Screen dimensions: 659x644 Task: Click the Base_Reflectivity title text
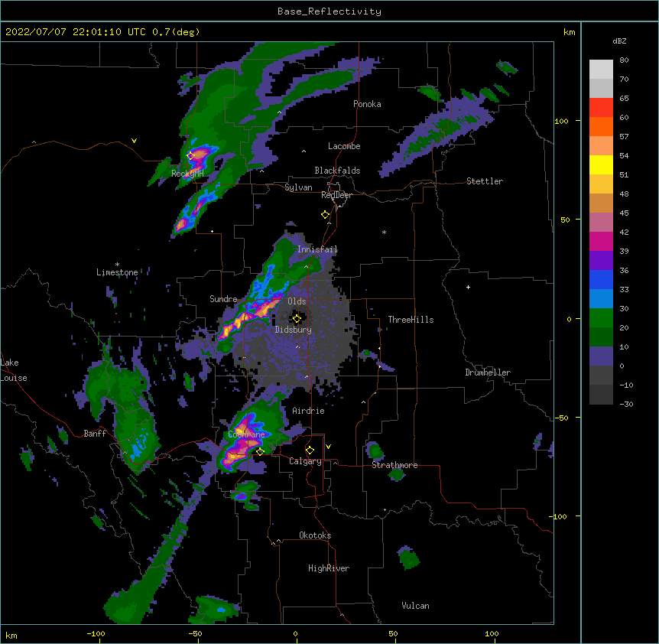pos(329,11)
